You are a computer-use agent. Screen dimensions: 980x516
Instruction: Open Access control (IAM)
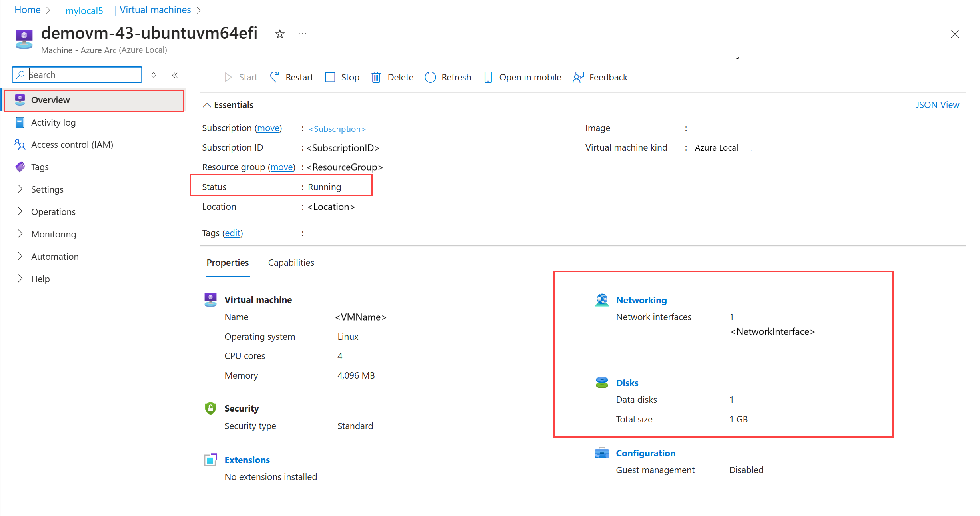pos(72,145)
